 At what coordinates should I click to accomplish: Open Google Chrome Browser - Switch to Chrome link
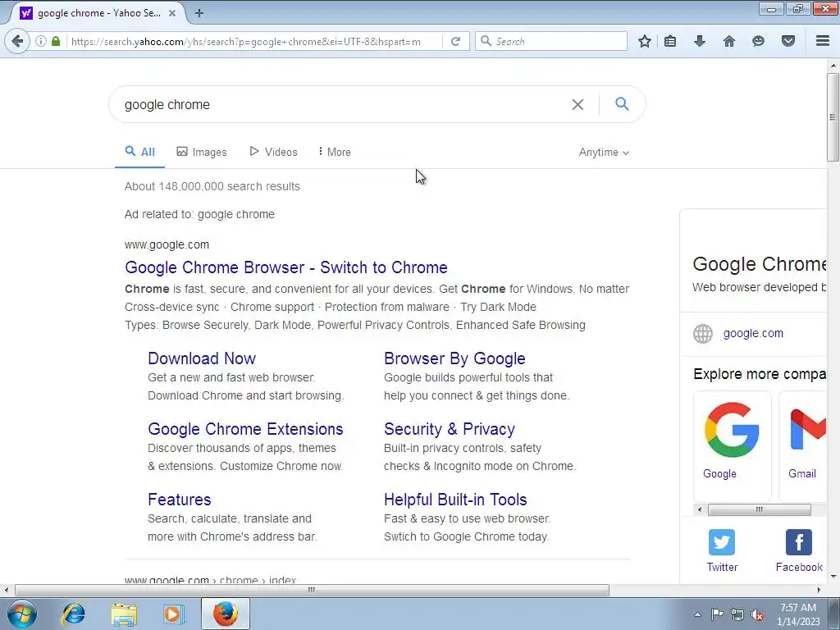pos(286,267)
